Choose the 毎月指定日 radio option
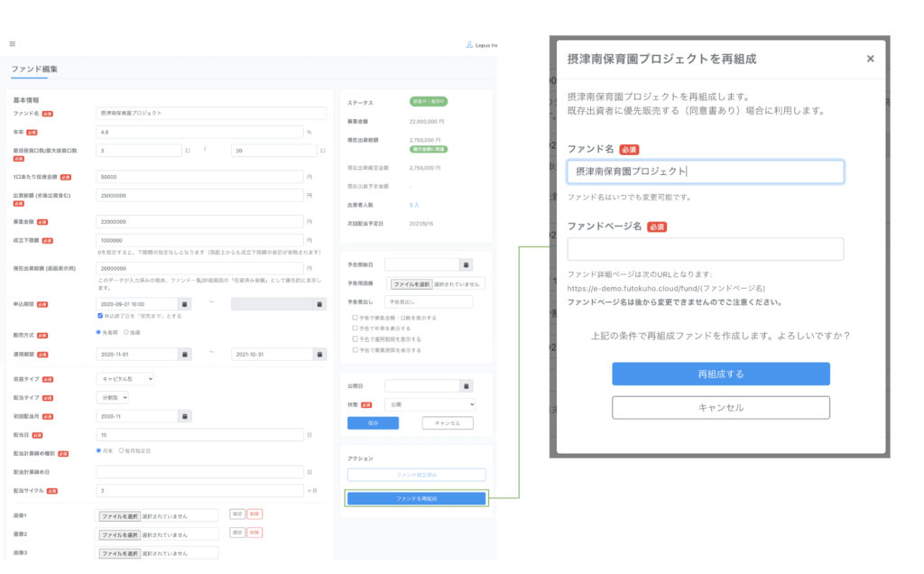 point(122,449)
